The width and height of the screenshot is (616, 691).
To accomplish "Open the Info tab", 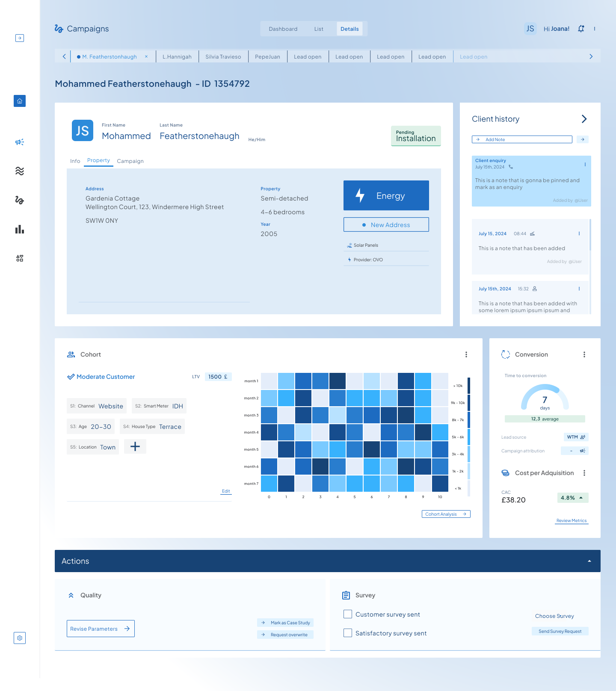I will (75, 161).
